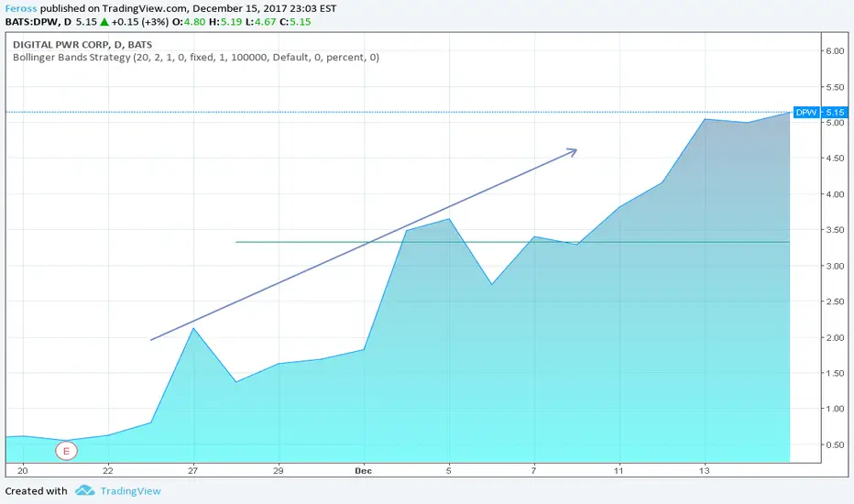The height and width of the screenshot is (504, 854).
Task: Open the Feross author link
Action: tap(21, 9)
